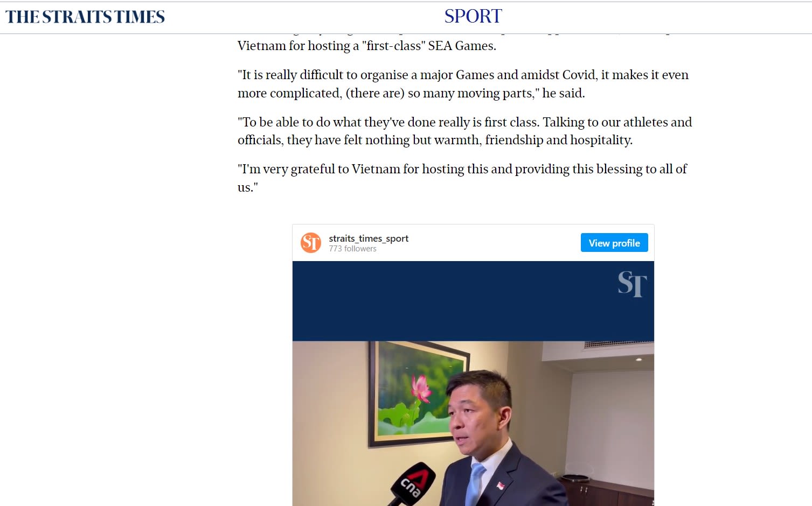Viewport: 812px width, 506px height.
Task: Click the Singapore flag lapel pin
Action: pyautogui.click(x=500, y=486)
